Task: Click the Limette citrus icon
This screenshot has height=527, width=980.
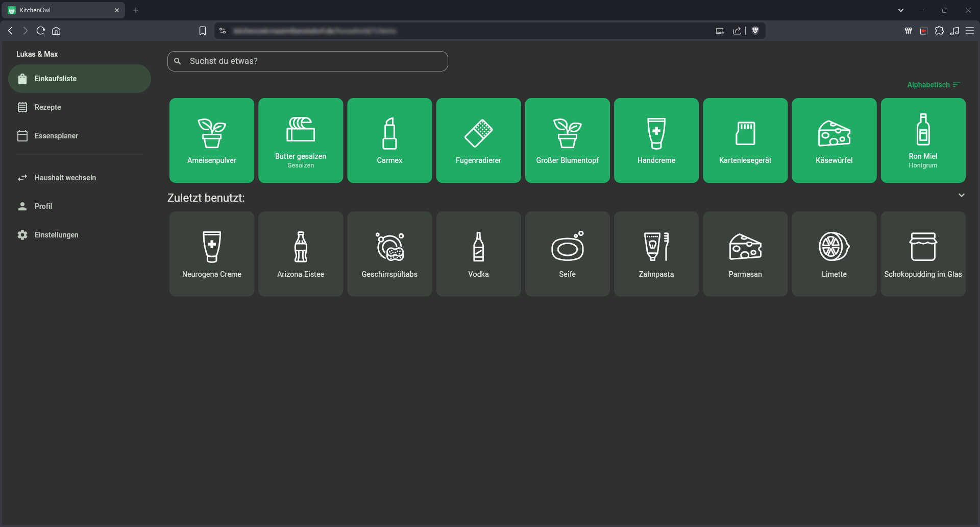Action: [834, 247]
